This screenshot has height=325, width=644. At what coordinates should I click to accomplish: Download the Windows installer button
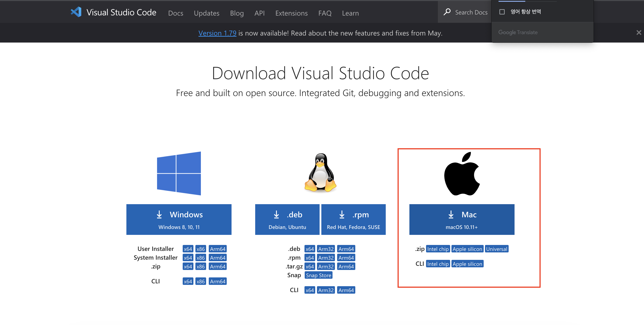click(x=179, y=220)
